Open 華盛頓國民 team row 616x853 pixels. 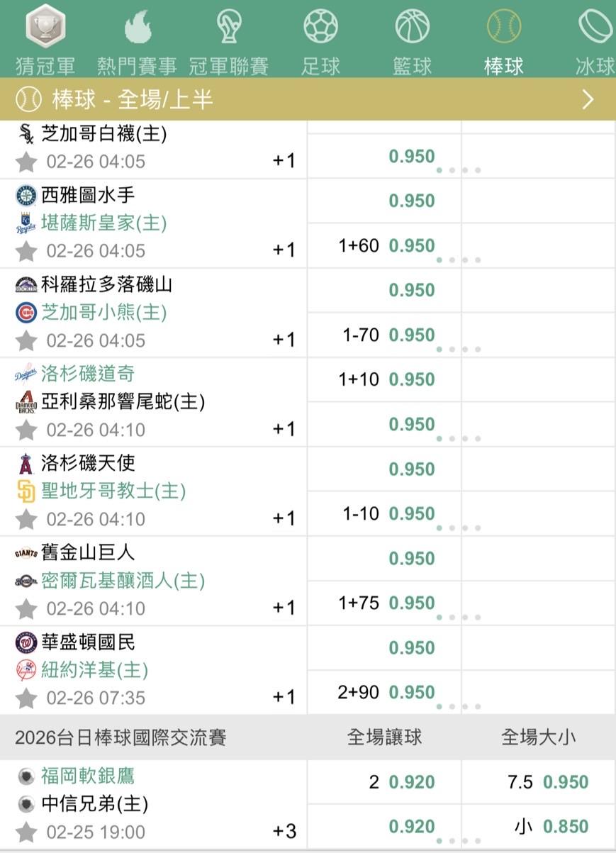click(89, 642)
